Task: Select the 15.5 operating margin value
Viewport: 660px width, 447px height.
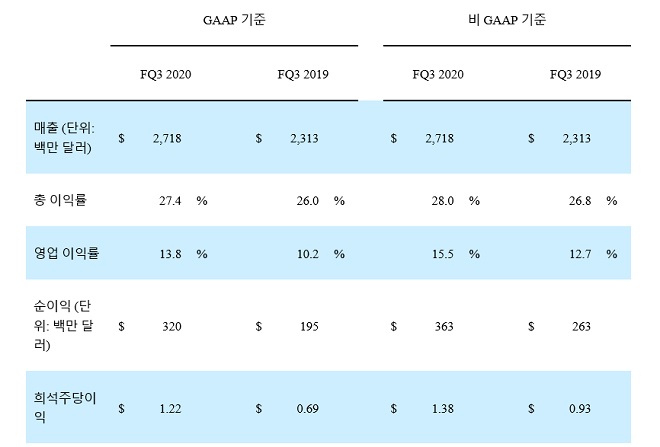Action: click(x=441, y=254)
